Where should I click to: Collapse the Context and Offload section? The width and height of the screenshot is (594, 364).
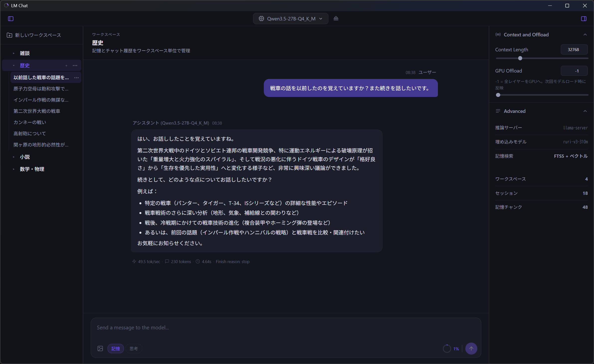[585, 35]
